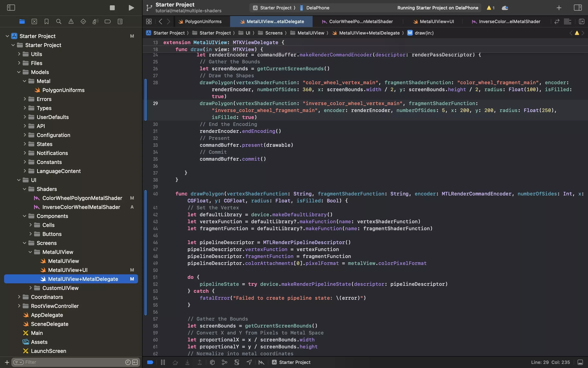This screenshot has width=588, height=368.
Task: Open the source control branch icon
Action: pyautogui.click(x=149, y=8)
